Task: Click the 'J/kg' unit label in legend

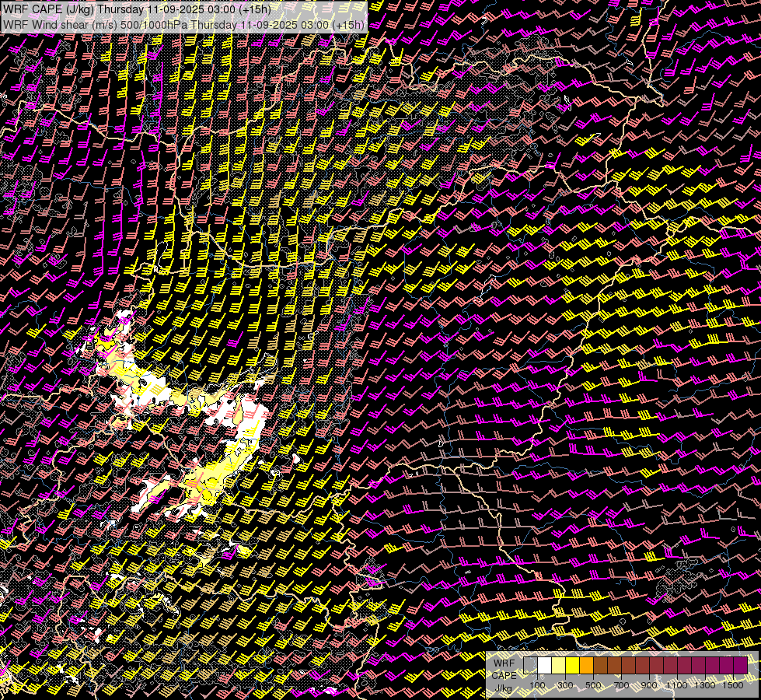Action: [503, 688]
